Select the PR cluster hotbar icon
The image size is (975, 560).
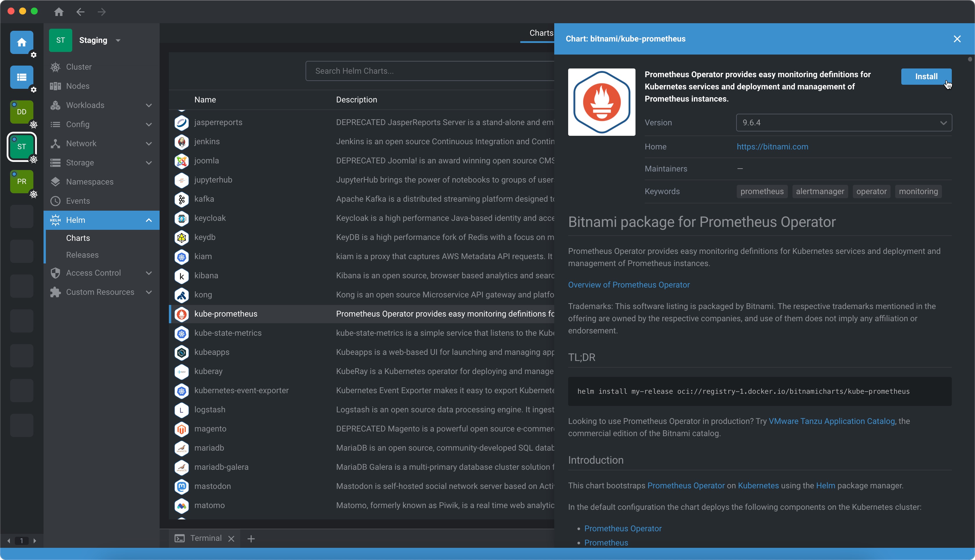pyautogui.click(x=21, y=182)
